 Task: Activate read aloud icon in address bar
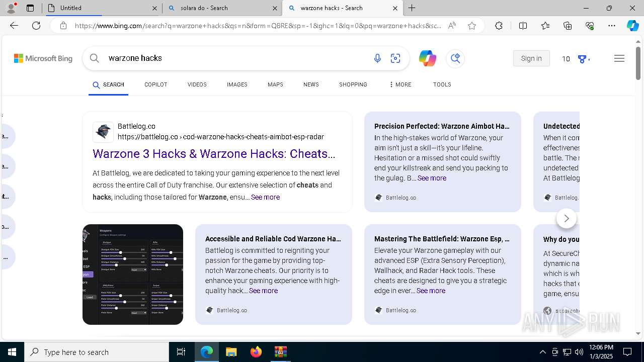coord(452,26)
